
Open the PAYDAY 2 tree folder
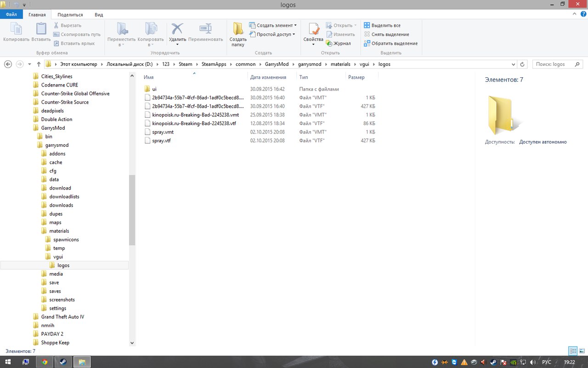coord(52,334)
